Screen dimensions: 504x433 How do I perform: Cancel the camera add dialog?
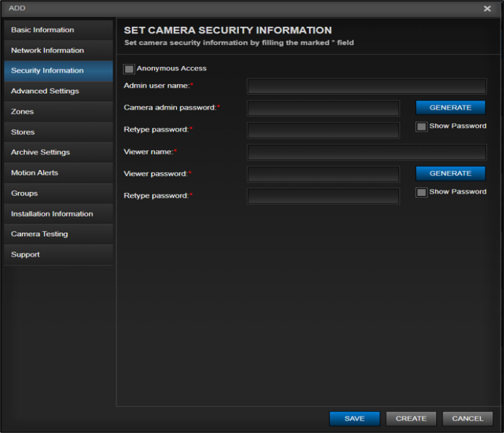click(467, 419)
